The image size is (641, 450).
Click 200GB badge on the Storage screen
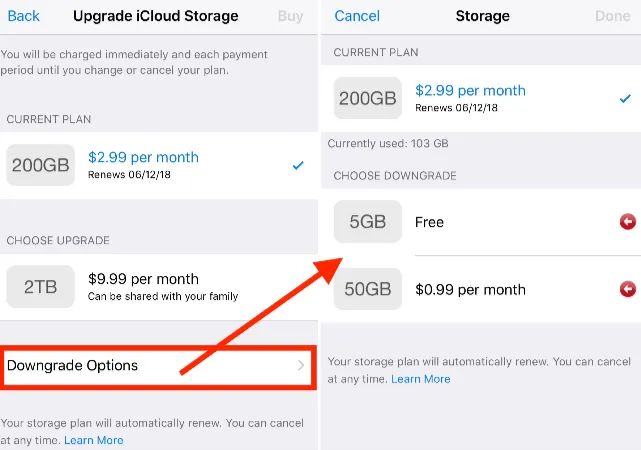(367, 98)
